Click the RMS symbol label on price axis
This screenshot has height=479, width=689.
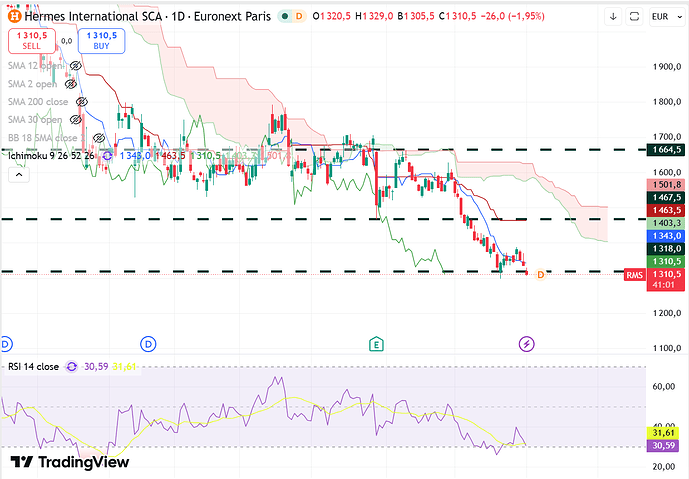[635, 275]
